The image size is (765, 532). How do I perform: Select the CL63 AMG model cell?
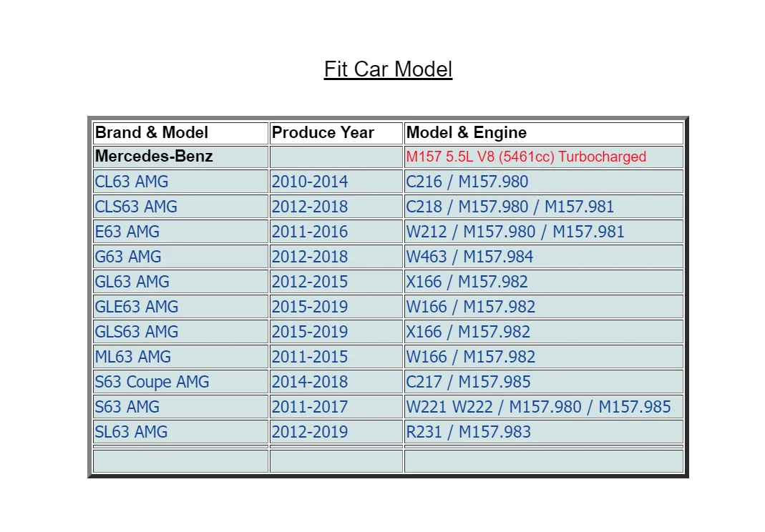click(x=180, y=182)
